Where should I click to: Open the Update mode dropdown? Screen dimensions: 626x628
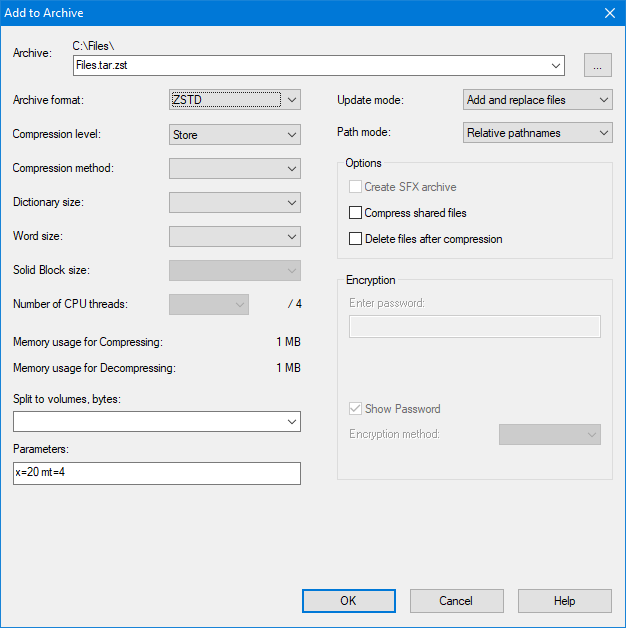pos(537,100)
